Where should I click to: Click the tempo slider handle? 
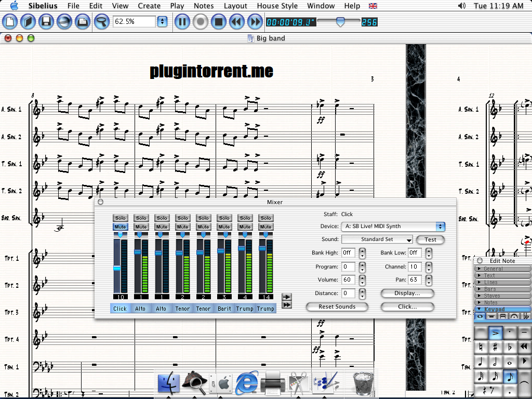340,22
